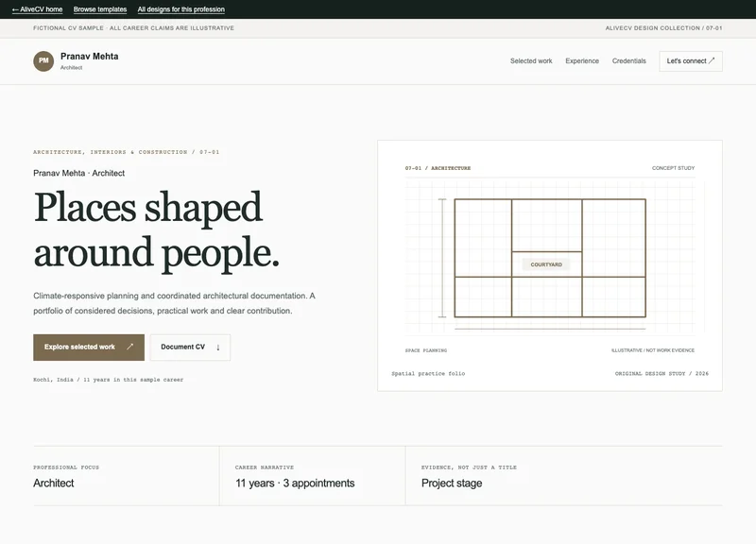The image size is (756, 544).
Task: Click 'Pranav Mehta · Architect' subtitle
Action: tap(79, 173)
